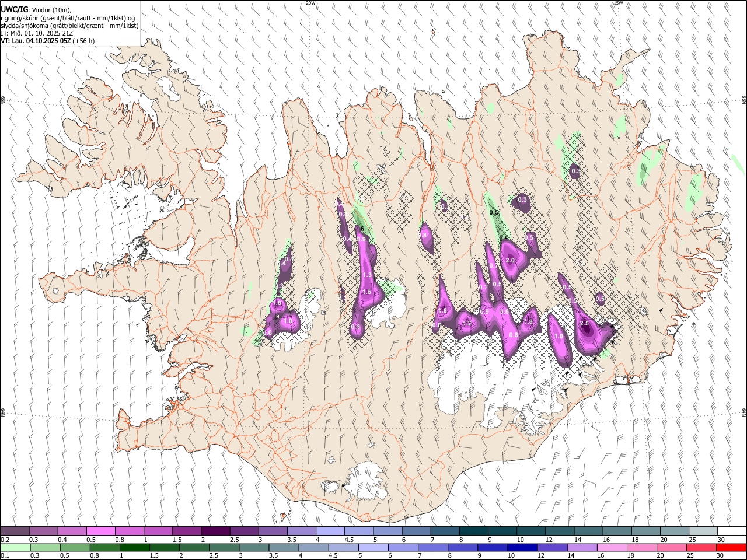Pick lower legend swatch between 20 and 25
This screenshot has height=560, width=747.
pos(672,547)
